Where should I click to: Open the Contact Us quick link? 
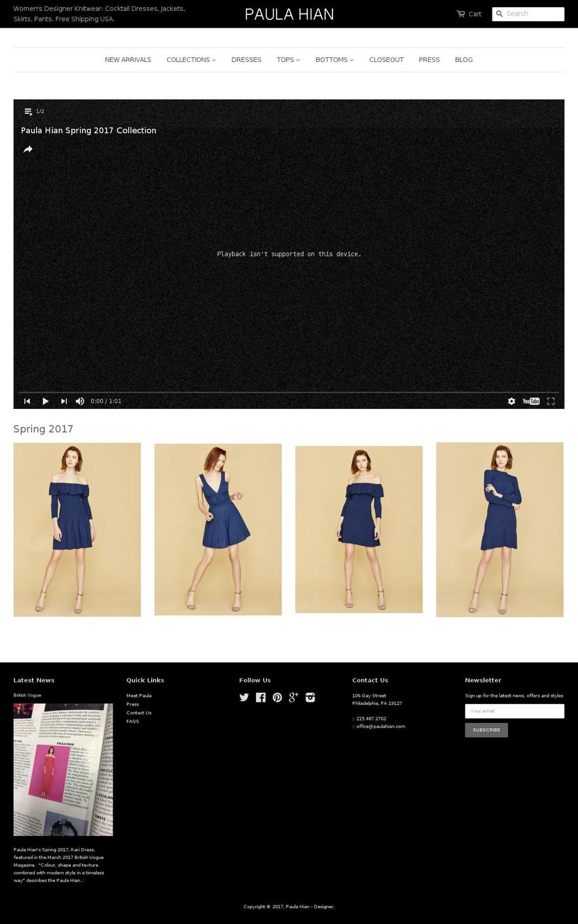coord(139,713)
